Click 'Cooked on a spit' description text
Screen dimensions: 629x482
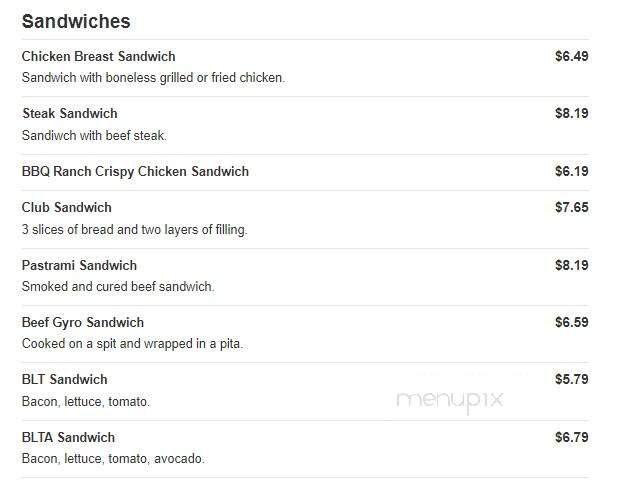pyautogui.click(x=132, y=344)
